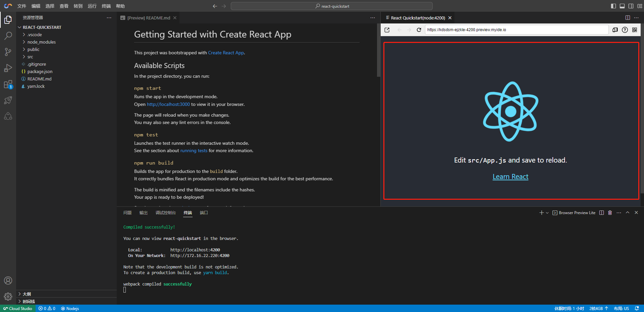Image resolution: width=644 pixels, height=312 pixels.
Task: Reload the browser preview page
Action: coord(419,30)
